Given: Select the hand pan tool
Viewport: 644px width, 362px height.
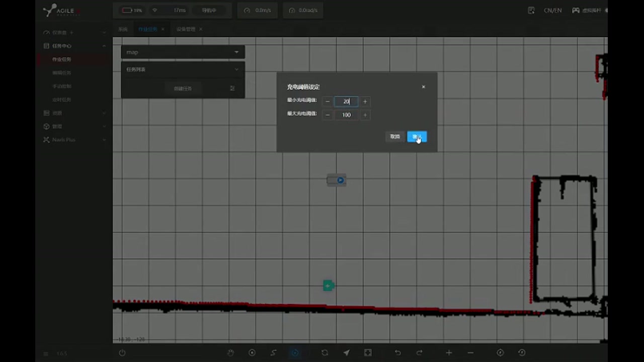Looking at the screenshot, I should coord(230,353).
